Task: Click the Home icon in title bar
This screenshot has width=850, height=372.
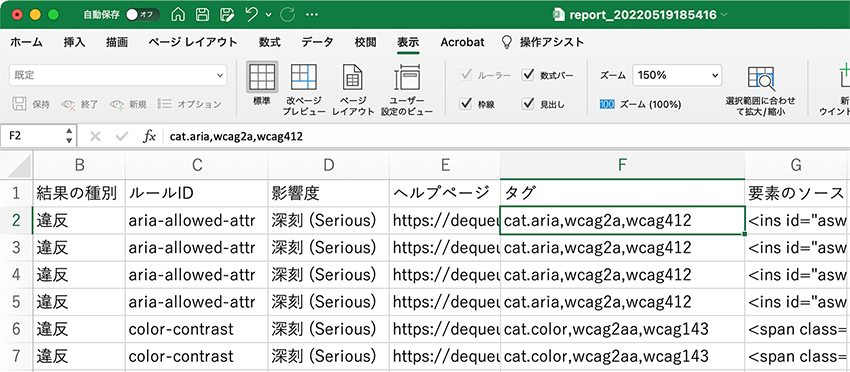Action: (178, 15)
